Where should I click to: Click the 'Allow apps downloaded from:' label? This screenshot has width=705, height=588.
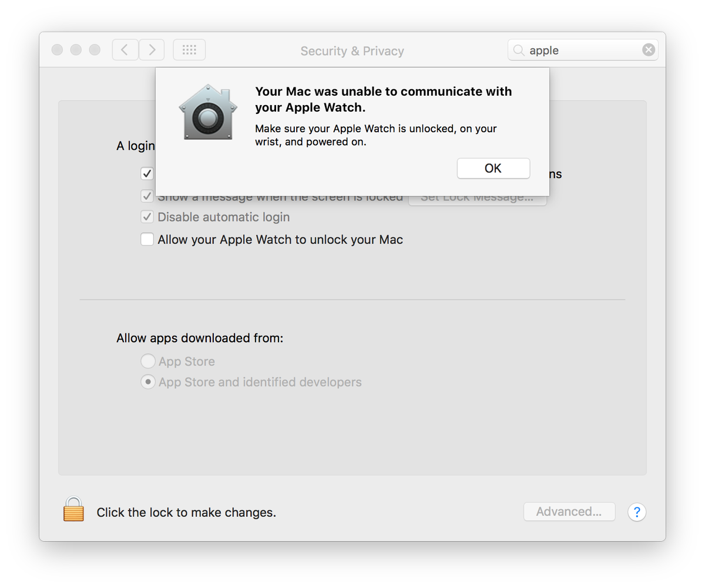[200, 338]
